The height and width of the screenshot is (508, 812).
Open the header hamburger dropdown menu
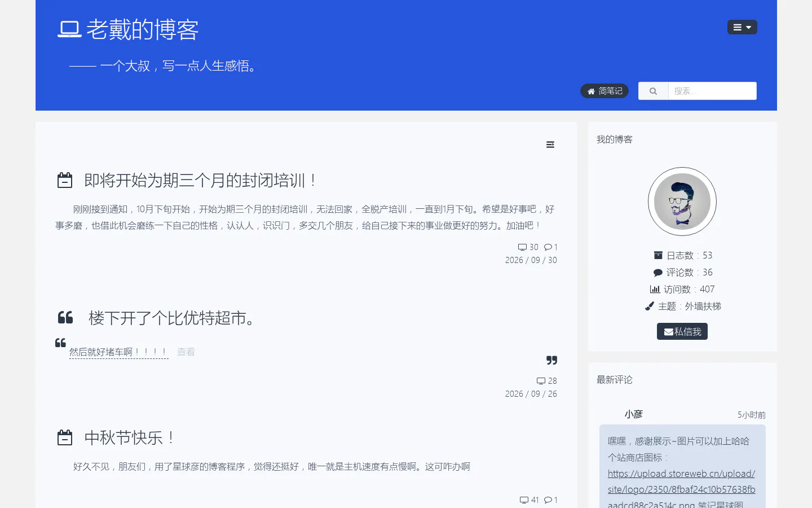click(742, 27)
